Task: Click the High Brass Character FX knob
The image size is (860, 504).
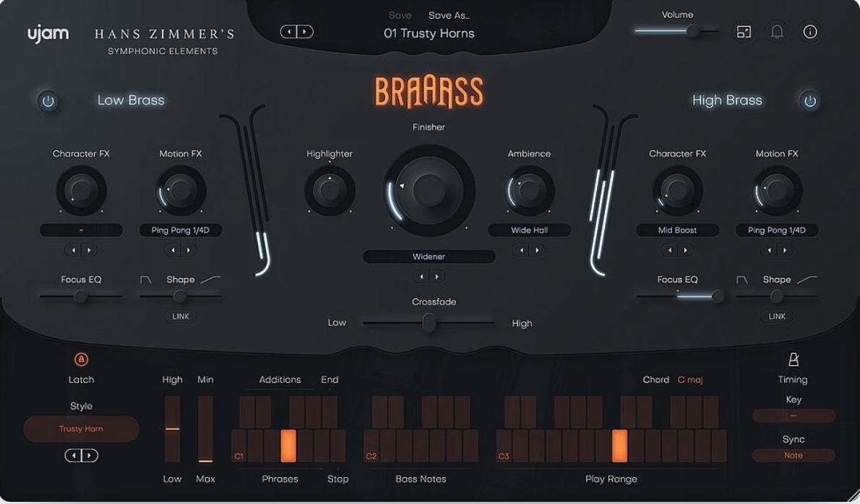Action: (x=677, y=191)
